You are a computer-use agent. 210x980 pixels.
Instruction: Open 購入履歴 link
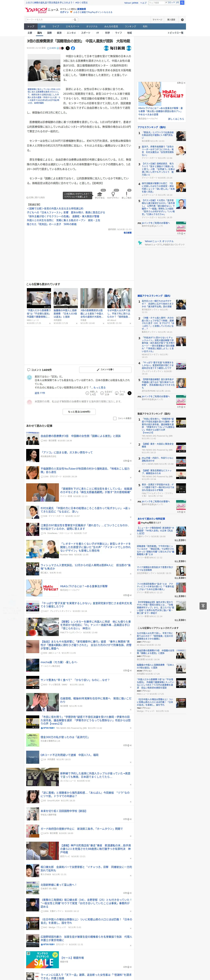click(x=171, y=20)
